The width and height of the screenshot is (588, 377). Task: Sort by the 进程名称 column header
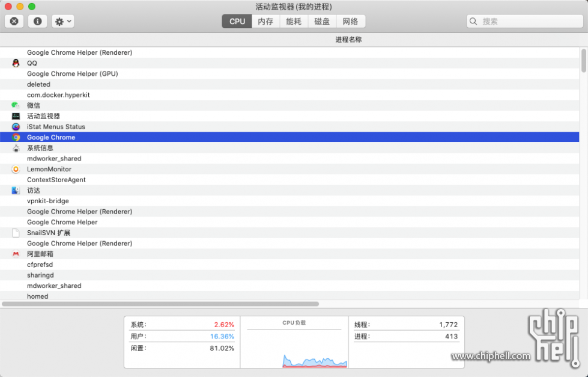pyautogui.click(x=348, y=40)
